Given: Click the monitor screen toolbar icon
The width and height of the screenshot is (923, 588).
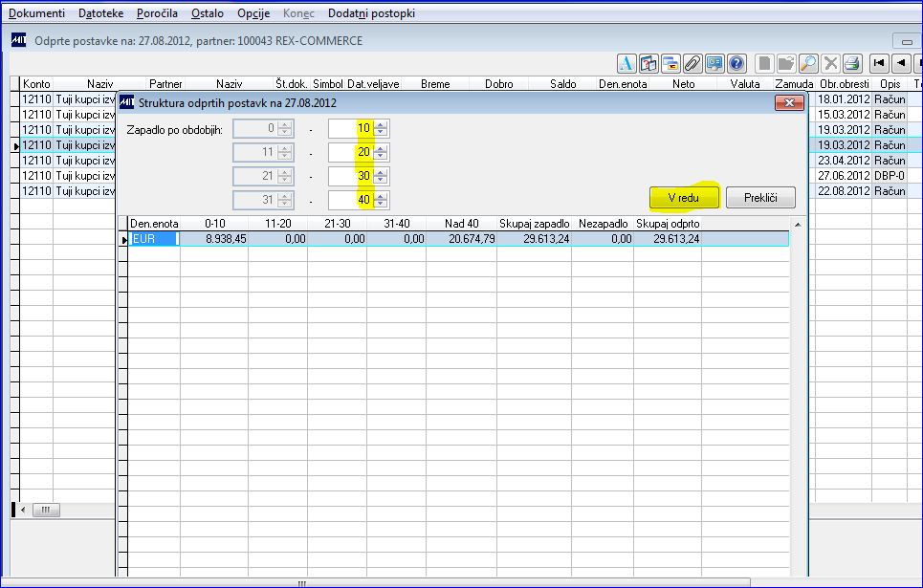Looking at the screenshot, I should (x=714, y=63).
